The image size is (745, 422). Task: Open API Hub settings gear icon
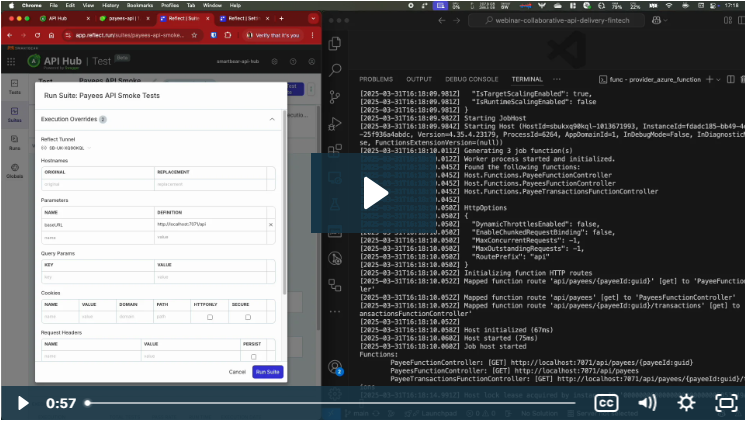point(274,61)
